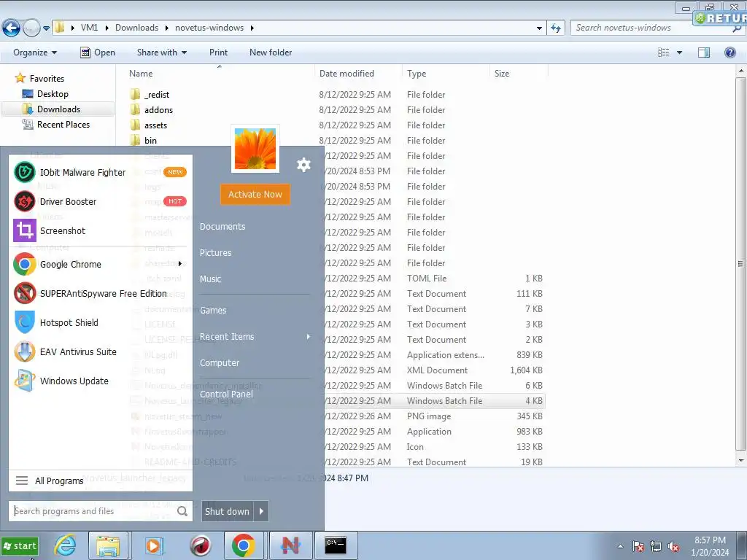Open Share with dropdown
Image resolution: width=747 pixels, height=560 pixels.
tap(162, 52)
